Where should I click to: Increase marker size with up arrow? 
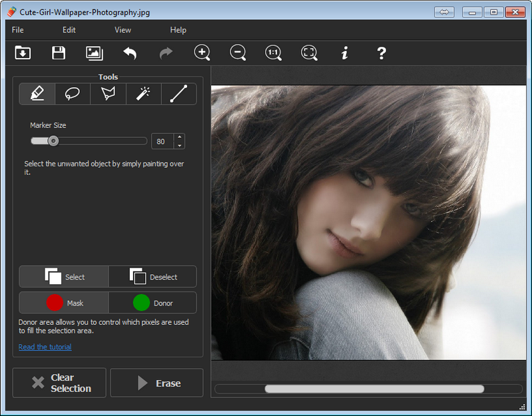click(x=180, y=137)
